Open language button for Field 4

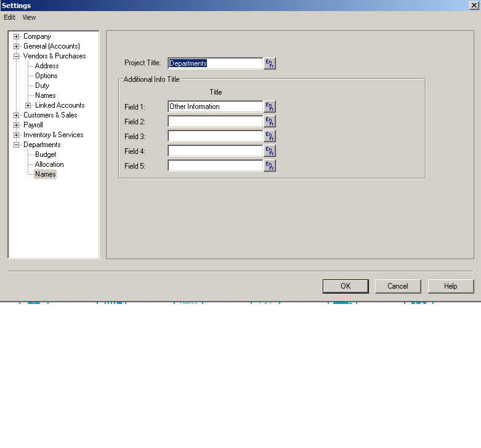click(270, 151)
